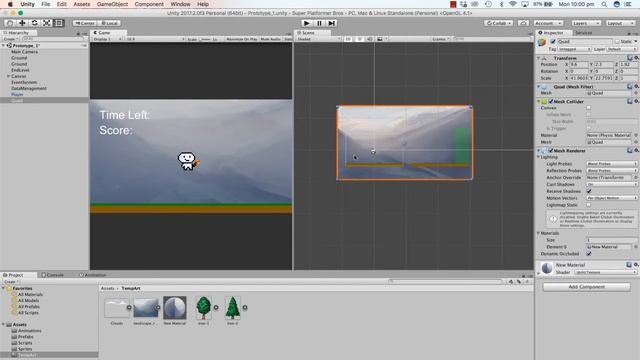
Task: Open the Tag dropdown
Action: pos(574,49)
